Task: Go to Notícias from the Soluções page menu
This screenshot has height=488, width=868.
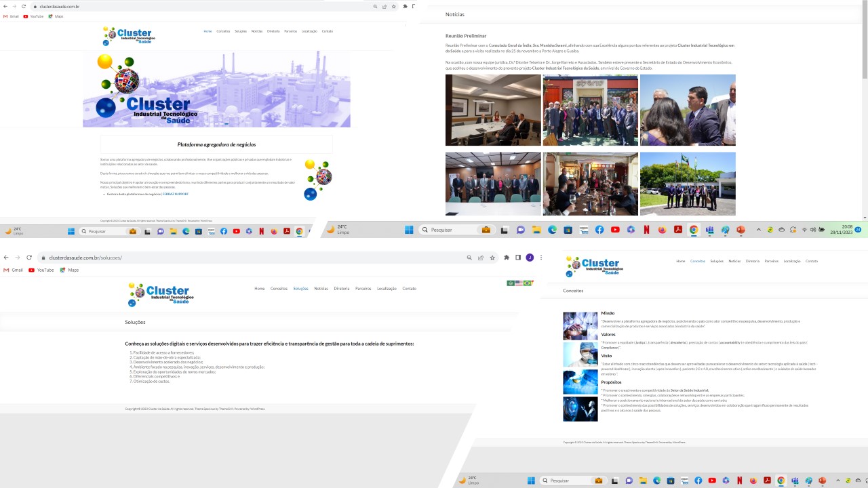Action: click(321, 289)
